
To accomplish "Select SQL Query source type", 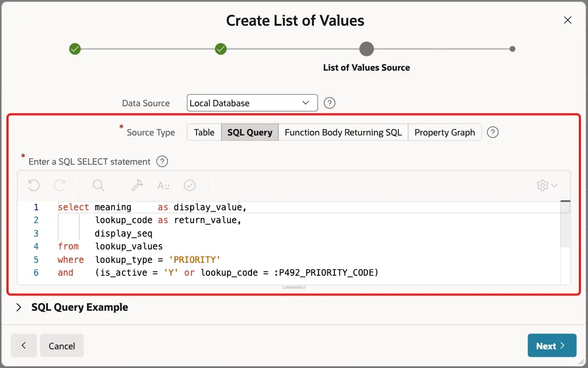I will coord(250,132).
